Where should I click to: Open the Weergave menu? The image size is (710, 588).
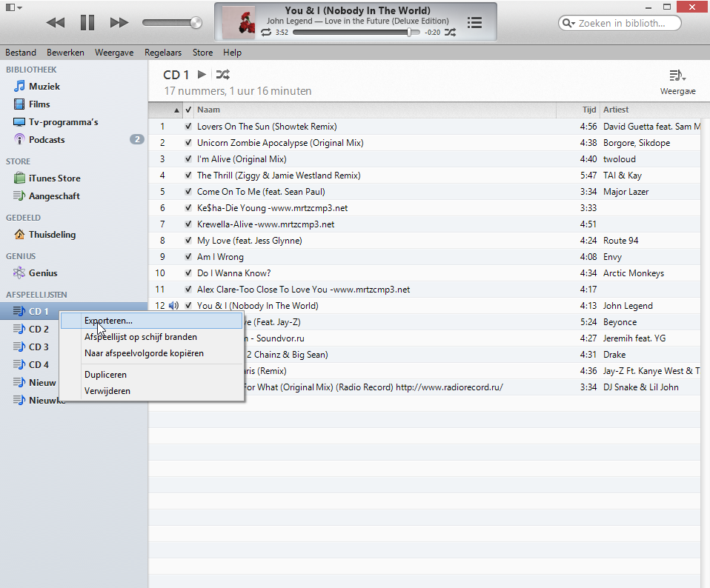(x=114, y=53)
